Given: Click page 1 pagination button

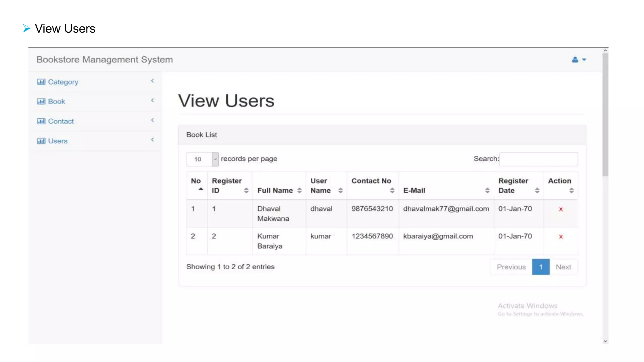Looking at the screenshot, I should tap(541, 267).
